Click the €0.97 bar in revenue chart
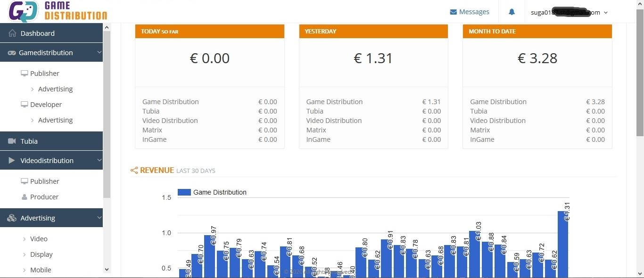The height and width of the screenshot is (278, 644). (x=209, y=256)
